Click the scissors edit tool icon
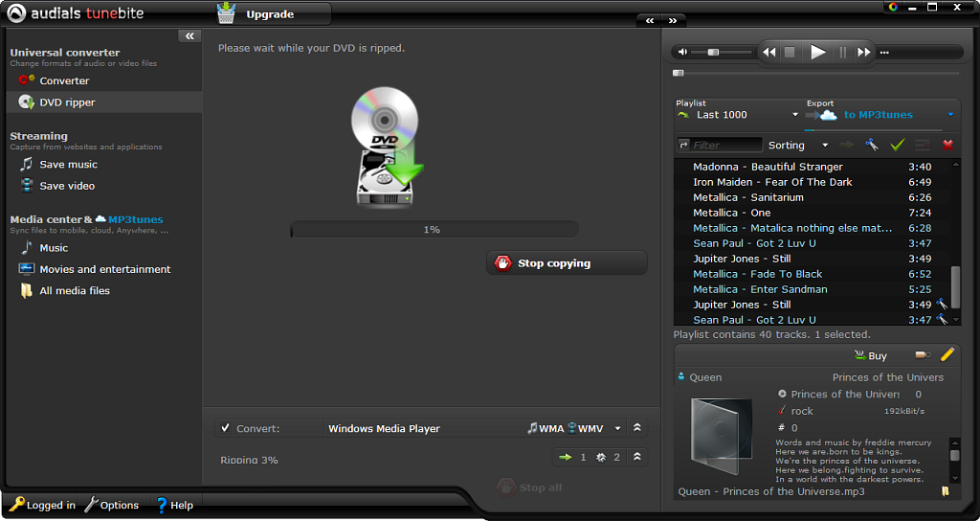 click(x=872, y=145)
